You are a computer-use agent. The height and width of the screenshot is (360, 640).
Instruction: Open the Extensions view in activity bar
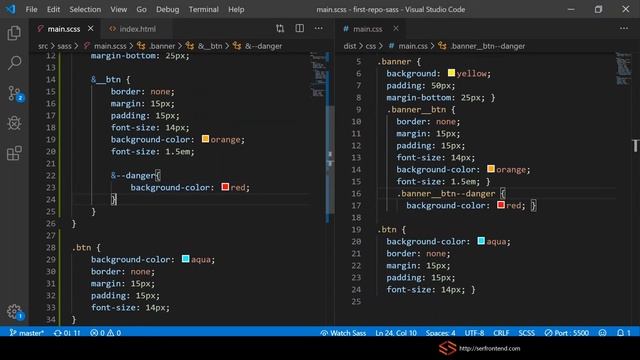coord(14,153)
